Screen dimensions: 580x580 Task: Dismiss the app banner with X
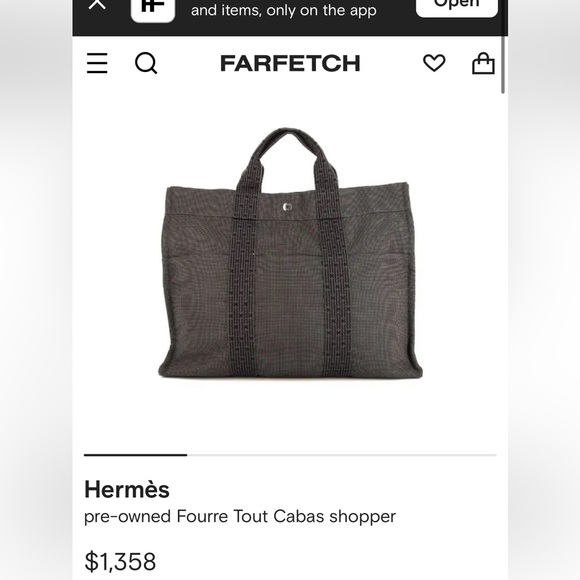[97, 4]
